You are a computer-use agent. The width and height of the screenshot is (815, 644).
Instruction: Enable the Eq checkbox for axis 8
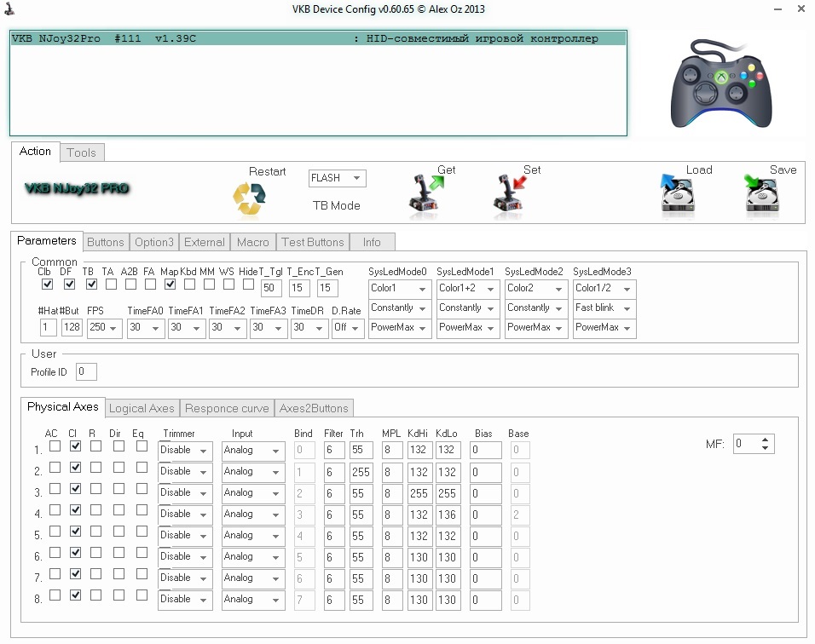pyautogui.click(x=142, y=595)
